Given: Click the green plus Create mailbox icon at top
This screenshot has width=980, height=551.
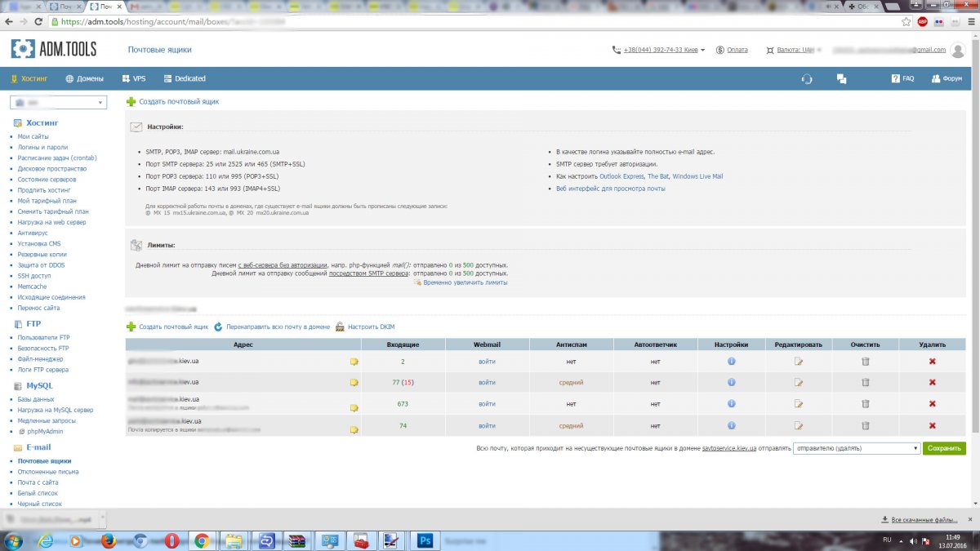Looking at the screenshot, I should tap(131, 102).
